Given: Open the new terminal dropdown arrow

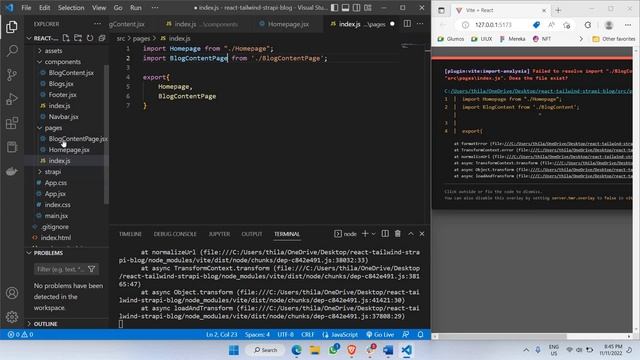Looking at the screenshot, I should (x=373, y=234).
